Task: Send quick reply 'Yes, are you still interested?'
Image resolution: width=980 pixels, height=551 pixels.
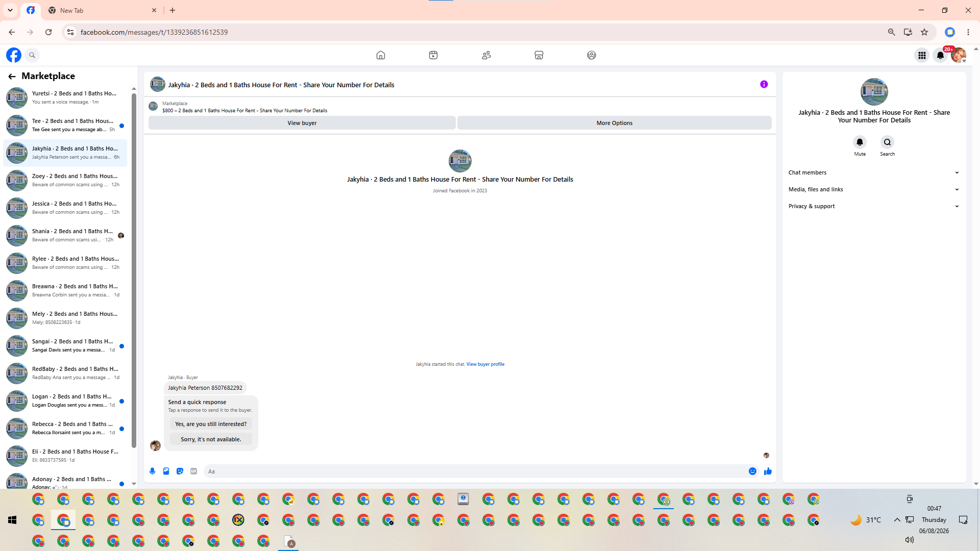Action: 211,424
